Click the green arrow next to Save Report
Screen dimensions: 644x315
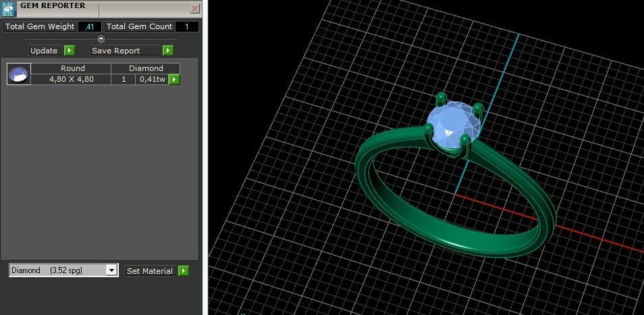pos(168,51)
